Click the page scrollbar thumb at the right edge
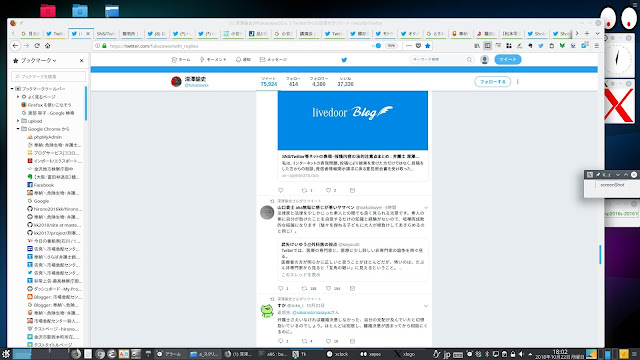This screenshot has height=360, width=640. 600,254
